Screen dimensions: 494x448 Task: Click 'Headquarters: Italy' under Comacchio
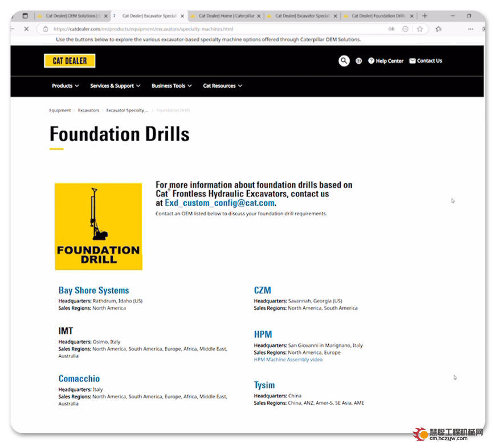click(x=80, y=389)
